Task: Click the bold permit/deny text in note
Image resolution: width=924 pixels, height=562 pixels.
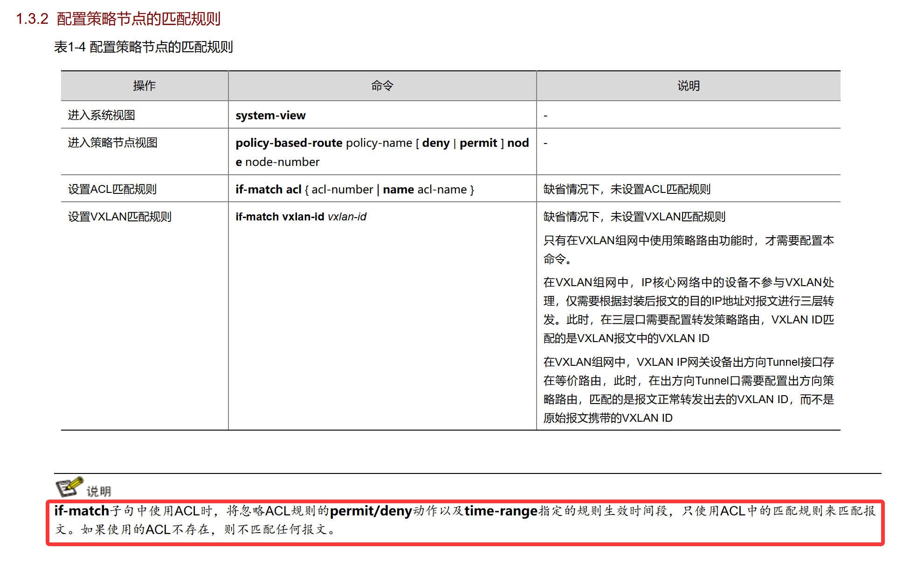Action: tap(371, 511)
